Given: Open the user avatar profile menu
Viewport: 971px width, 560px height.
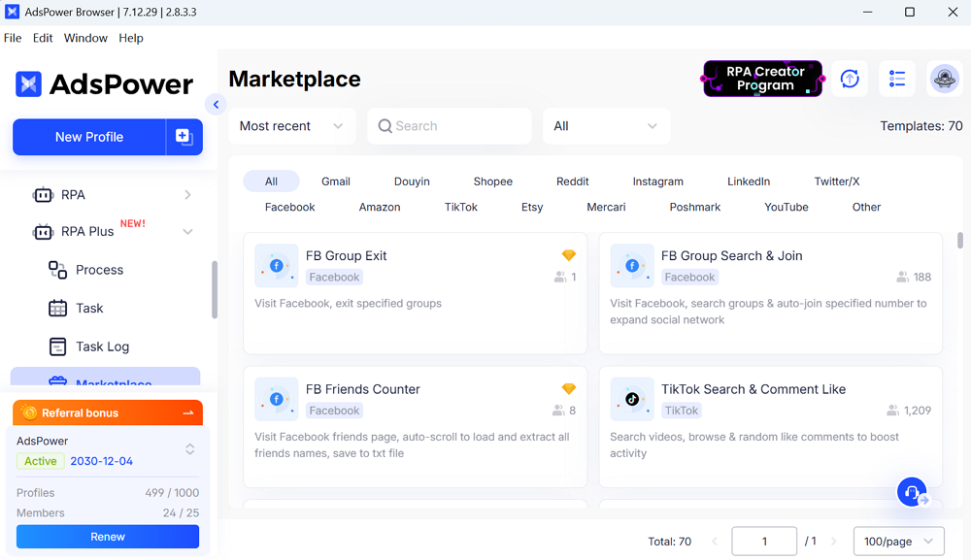Looking at the screenshot, I should 945,79.
